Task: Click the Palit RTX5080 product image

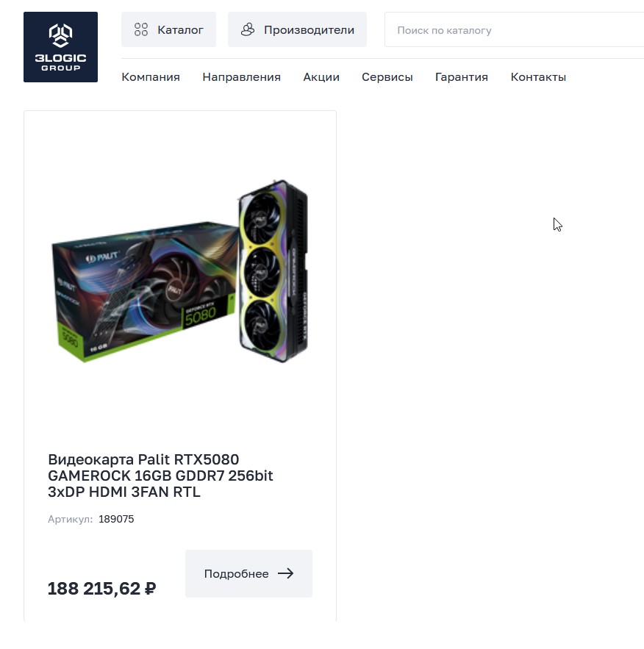Action: (x=180, y=271)
